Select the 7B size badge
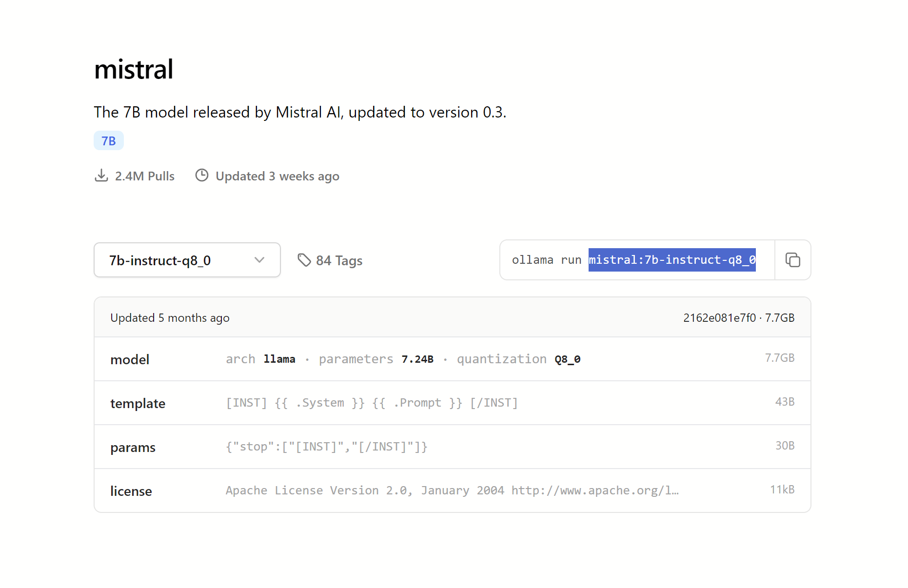 click(x=109, y=141)
